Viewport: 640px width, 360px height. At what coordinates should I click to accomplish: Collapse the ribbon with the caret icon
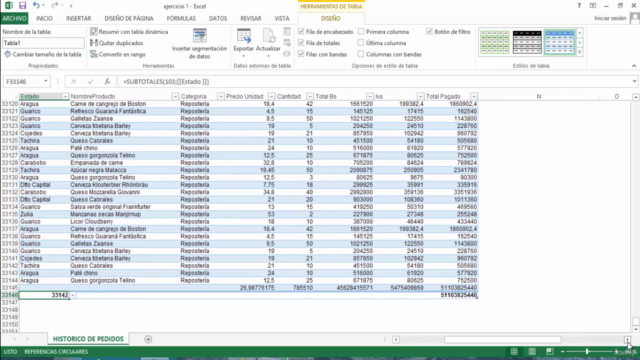point(634,66)
